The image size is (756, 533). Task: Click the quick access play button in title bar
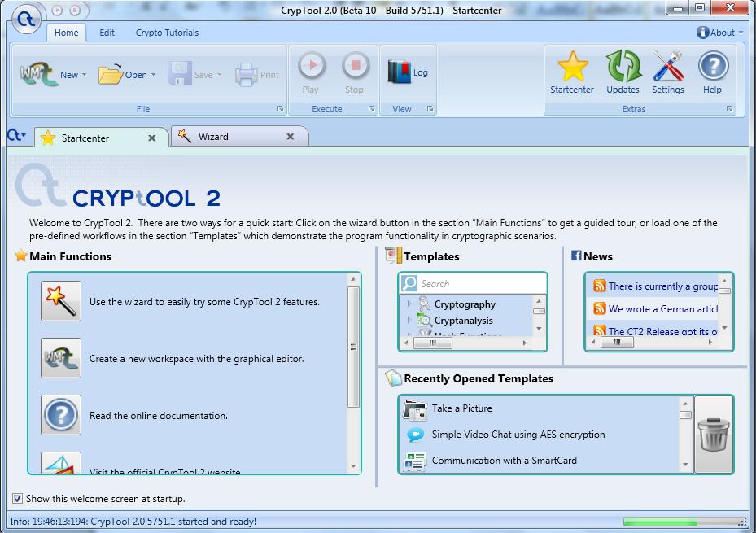point(57,10)
